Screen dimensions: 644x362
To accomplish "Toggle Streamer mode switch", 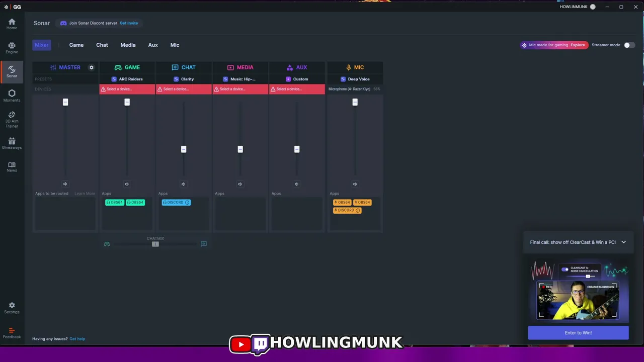I will click(x=629, y=45).
